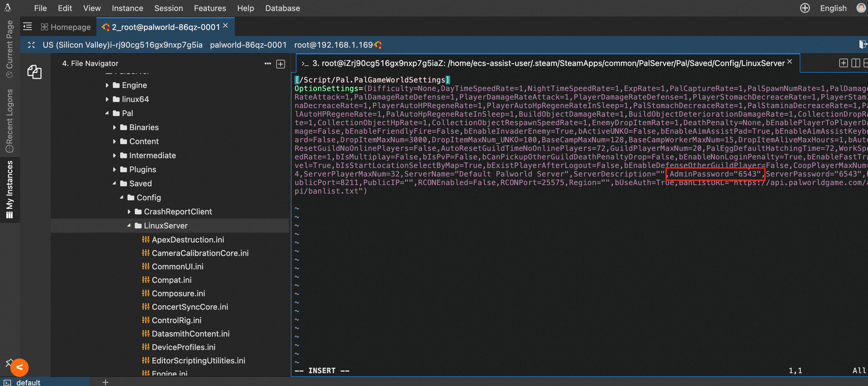Image resolution: width=868 pixels, height=386 pixels.
Task: Click the orange collapse arrow button
Action: click(20, 367)
